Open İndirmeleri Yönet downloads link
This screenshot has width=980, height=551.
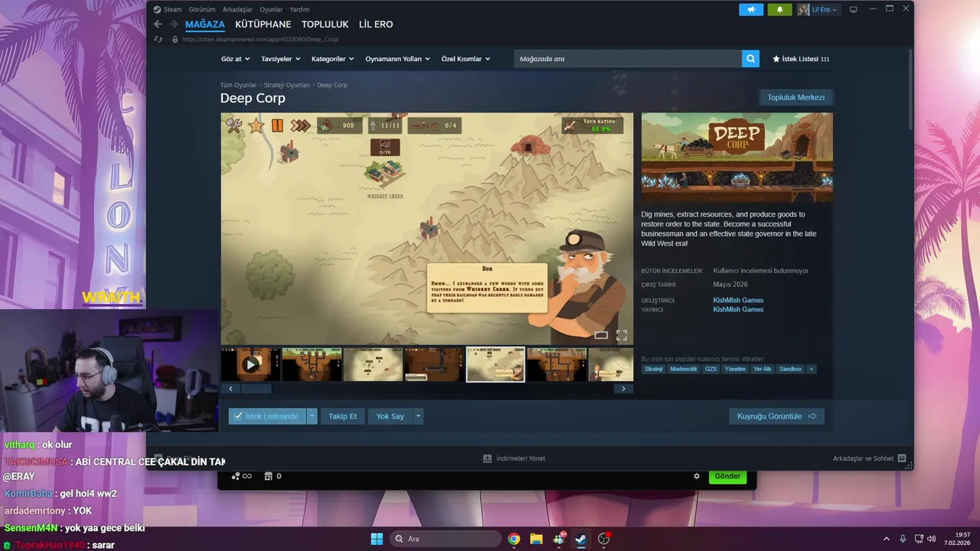[x=514, y=458]
